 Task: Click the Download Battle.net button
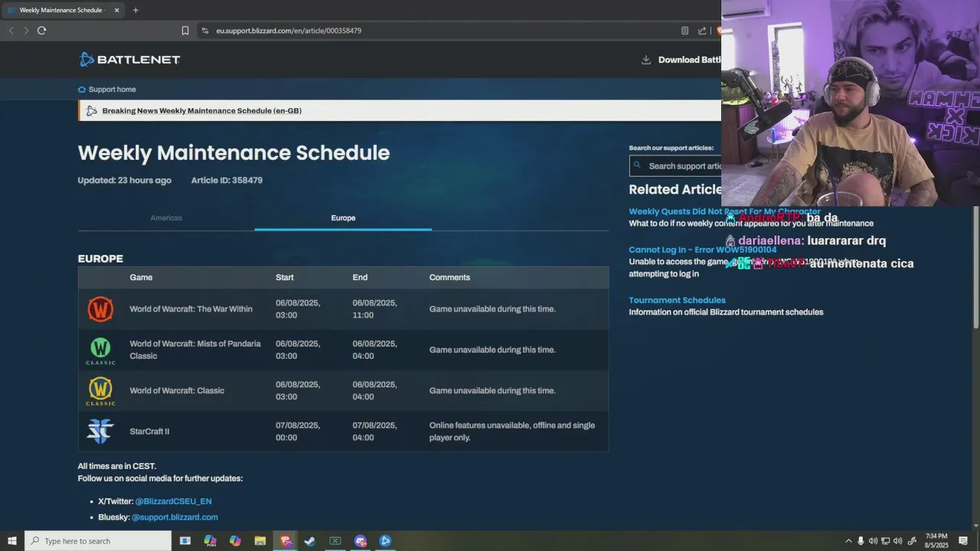[x=682, y=60]
